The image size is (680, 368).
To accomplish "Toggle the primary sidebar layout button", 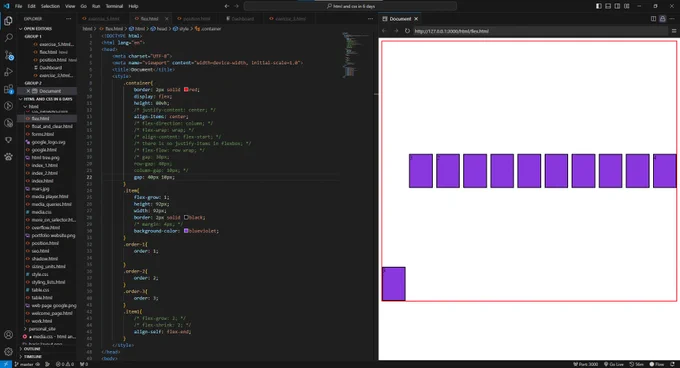I will (x=598, y=6).
